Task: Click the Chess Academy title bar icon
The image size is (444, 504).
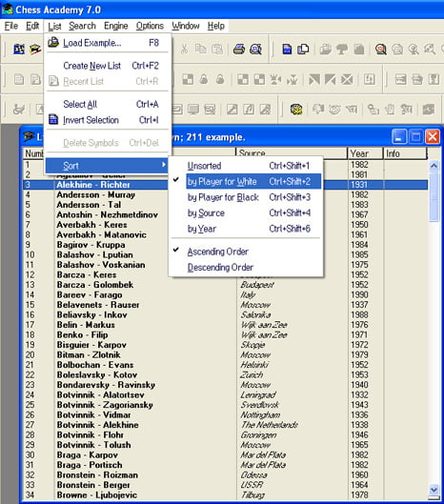Action: [x=7, y=9]
